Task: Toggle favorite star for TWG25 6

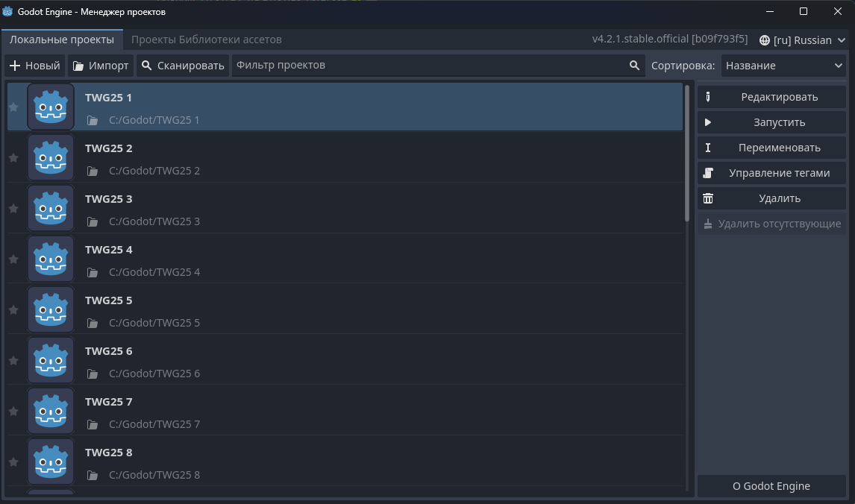Action: [x=13, y=360]
